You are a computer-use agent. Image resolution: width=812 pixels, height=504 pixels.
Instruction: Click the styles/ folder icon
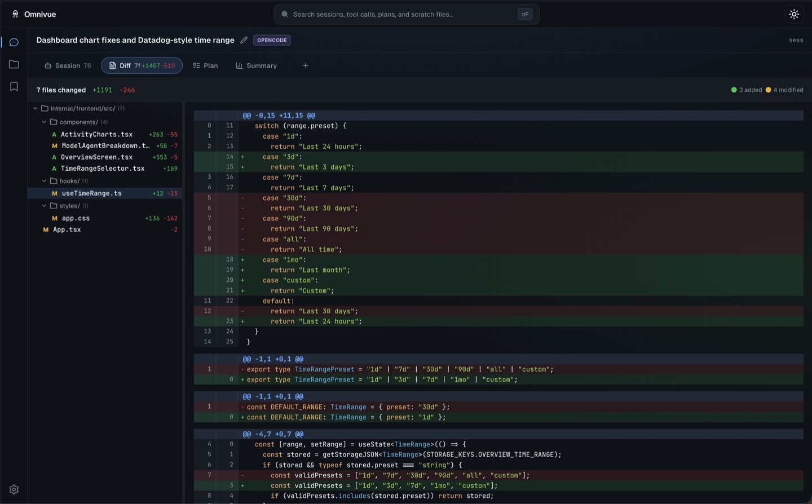[54, 206]
